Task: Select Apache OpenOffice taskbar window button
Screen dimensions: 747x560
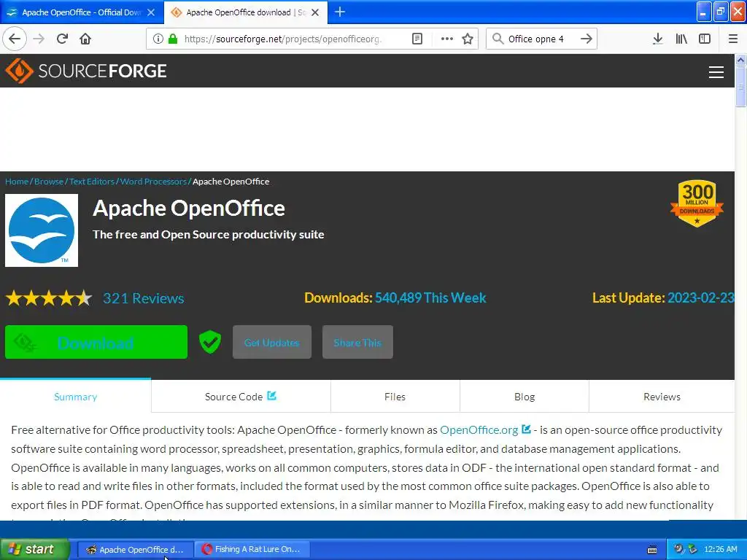Action: click(x=135, y=549)
